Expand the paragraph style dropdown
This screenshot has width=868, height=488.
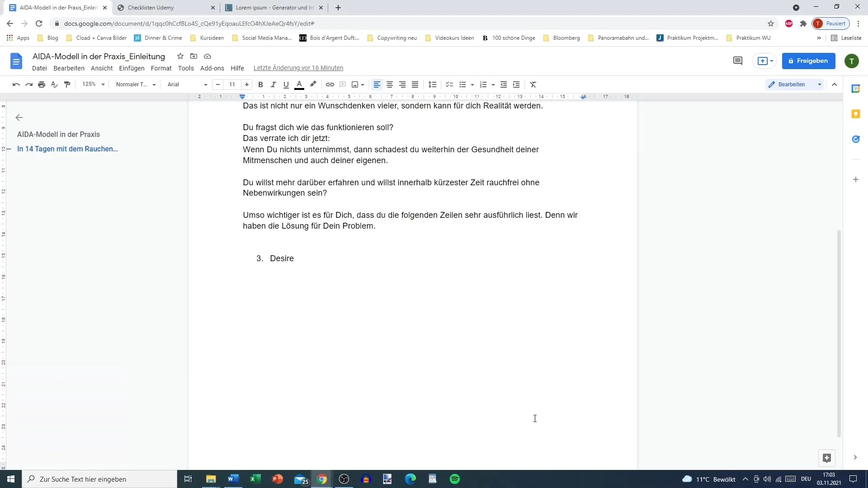pos(154,84)
